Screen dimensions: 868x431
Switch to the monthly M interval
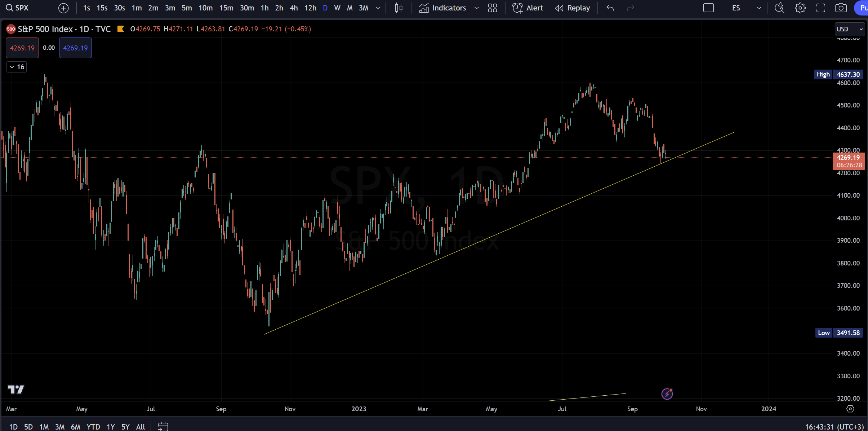click(x=350, y=8)
